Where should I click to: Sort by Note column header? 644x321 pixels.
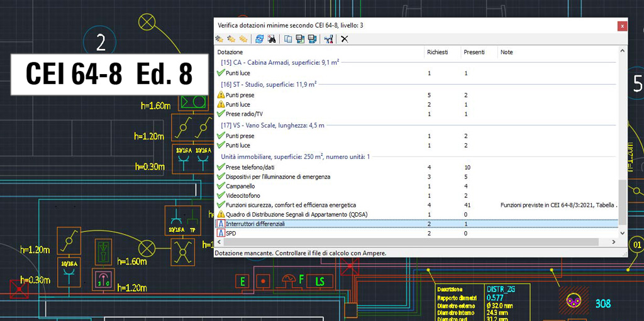[557, 52]
